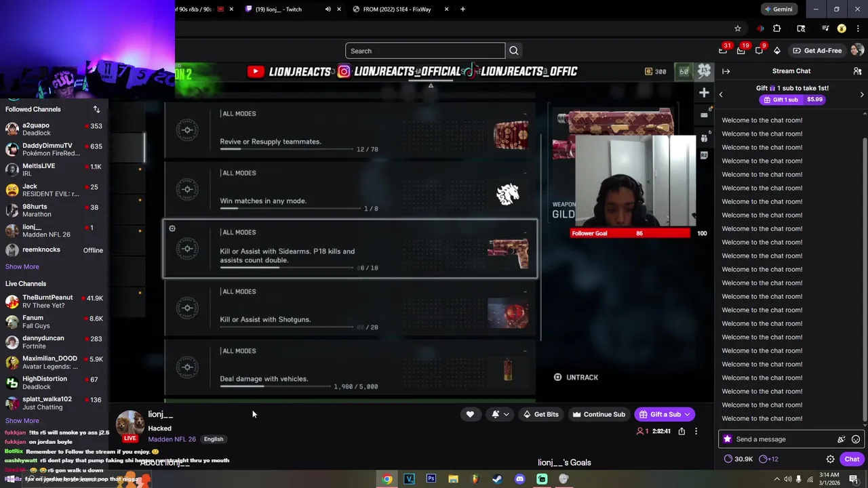
Task: Click the Get Bits diamond icon in top bar
Action: (x=777, y=51)
